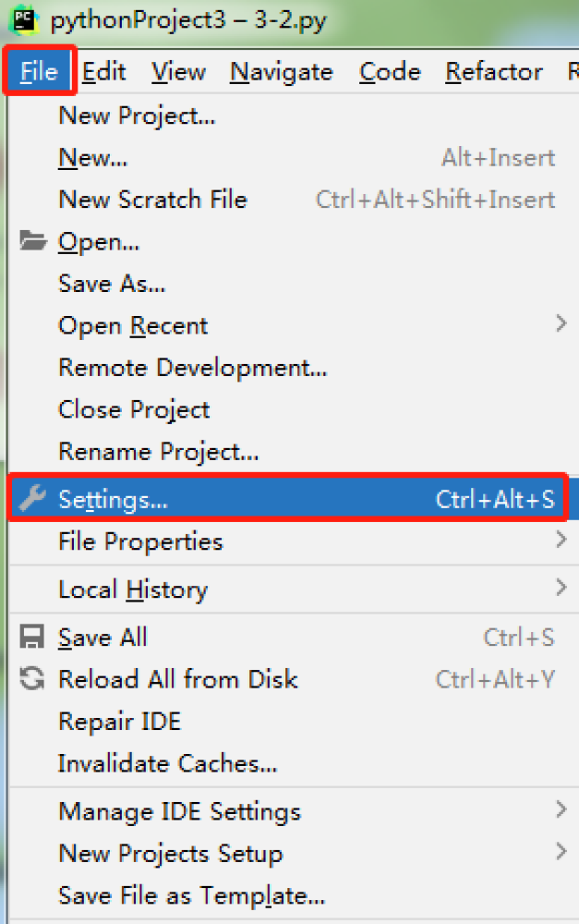579x924 pixels.
Task: Click the wrench icon beside Settings
Action: [33, 500]
